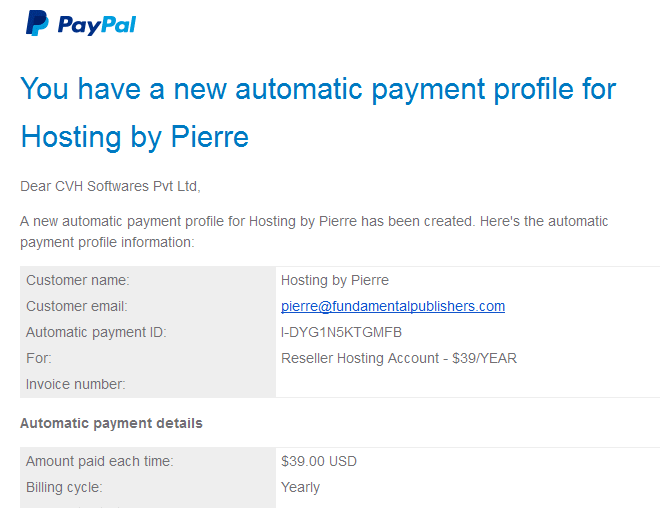
Task: Click the PayPal double-P logo icon
Action: [37, 22]
